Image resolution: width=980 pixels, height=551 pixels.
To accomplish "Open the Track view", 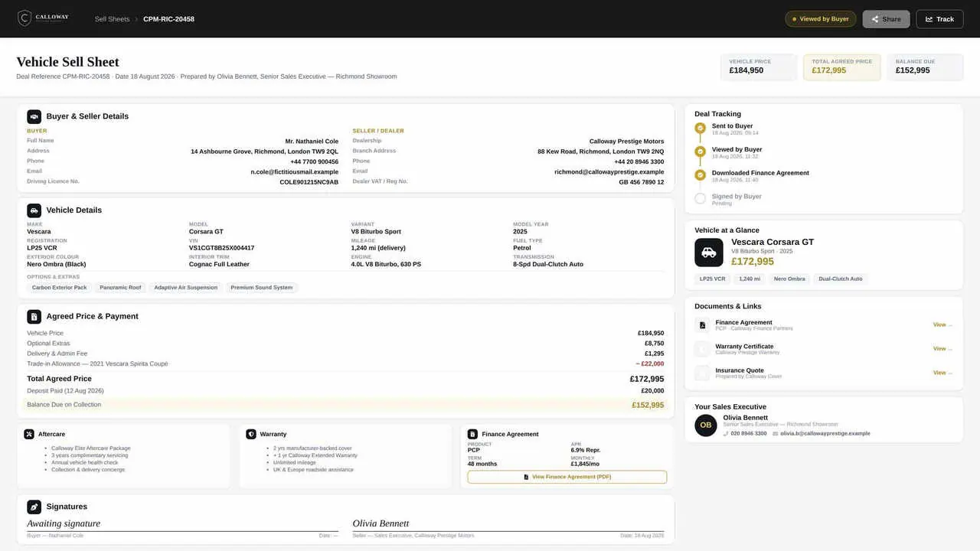I will click(939, 19).
